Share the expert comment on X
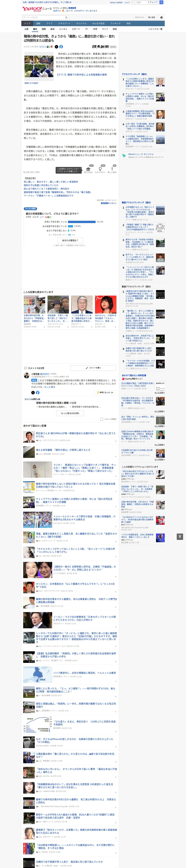Viewport: 186px width, 868px height. [33, 393]
